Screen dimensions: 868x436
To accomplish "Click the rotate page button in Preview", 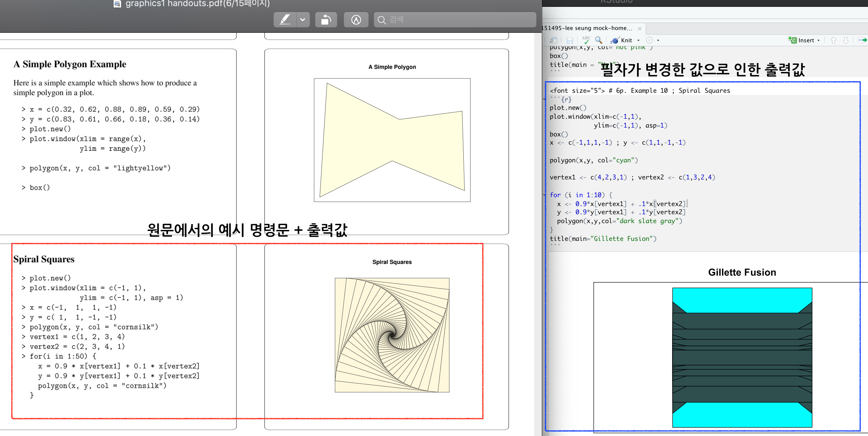I will coord(326,20).
